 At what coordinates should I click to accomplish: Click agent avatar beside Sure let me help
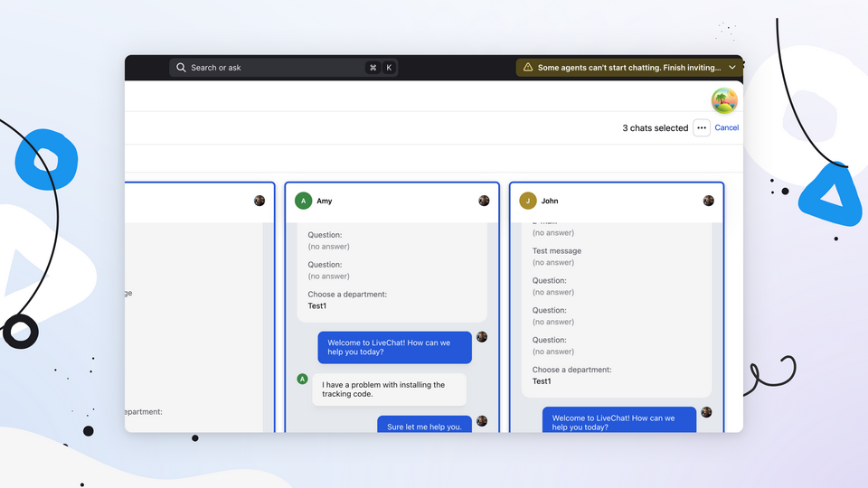pos(482,421)
